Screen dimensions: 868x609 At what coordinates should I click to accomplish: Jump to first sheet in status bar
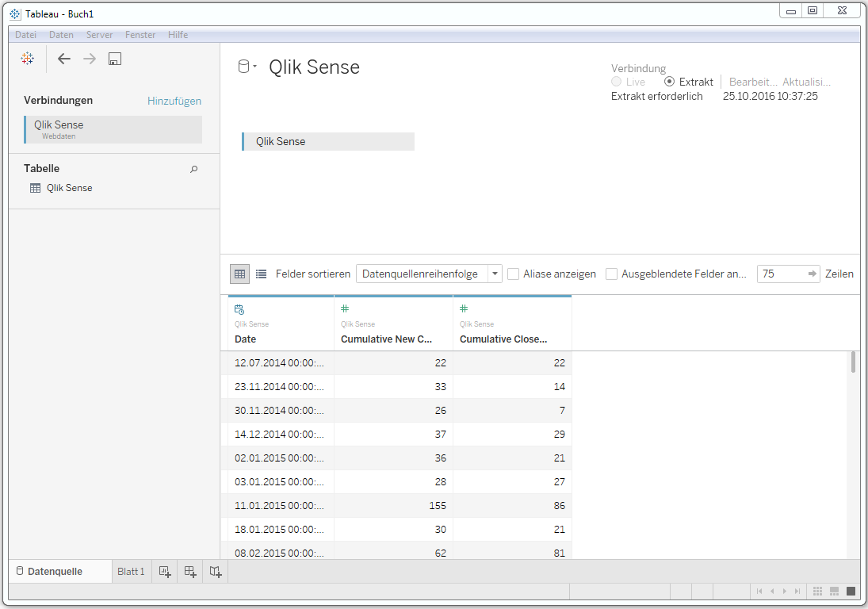tap(759, 592)
